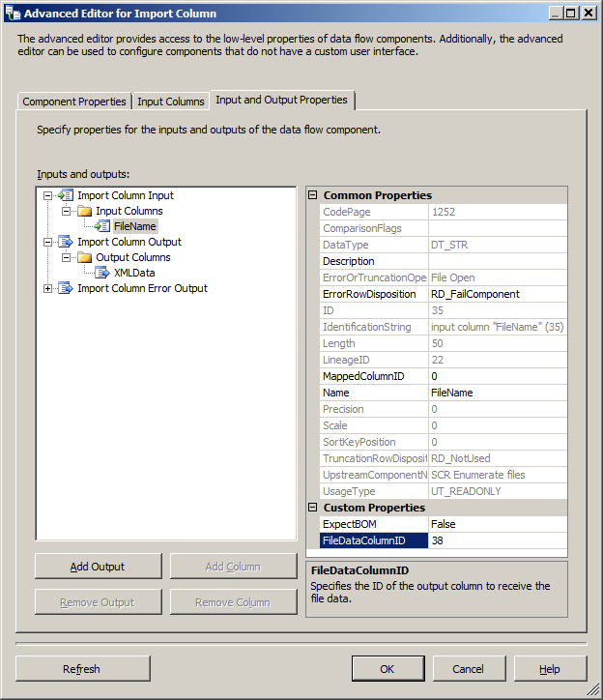Collapse the Import Column Output node
Viewport: 603px width, 700px height.
[x=47, y=242]
